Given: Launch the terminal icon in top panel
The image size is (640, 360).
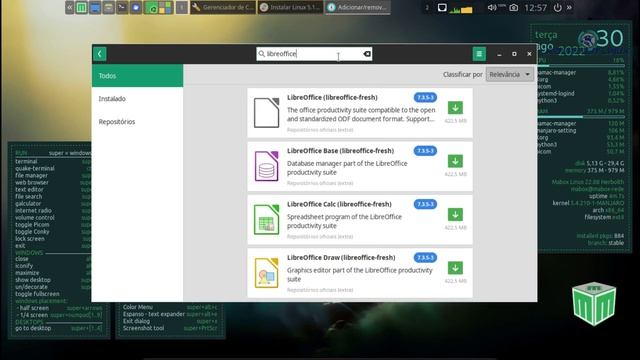Looking at the screenshot, I should pos(122,7).
